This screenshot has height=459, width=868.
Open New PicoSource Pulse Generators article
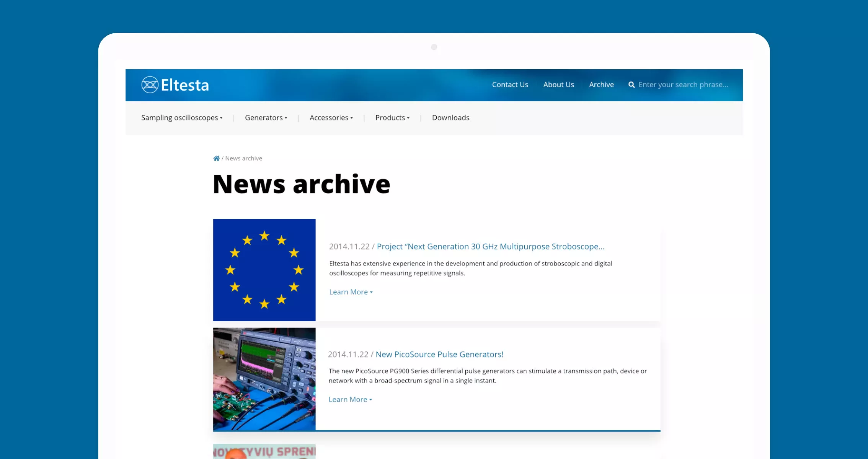tap(439, 355)
